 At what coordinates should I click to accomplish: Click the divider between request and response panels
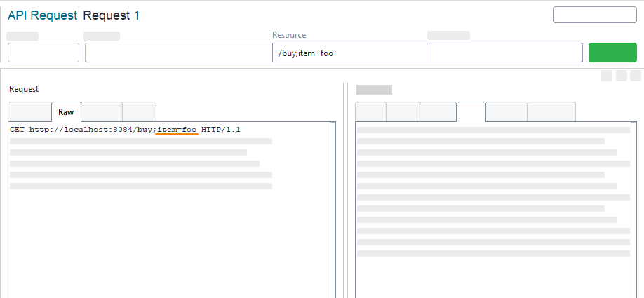click(x=345, y=189)
